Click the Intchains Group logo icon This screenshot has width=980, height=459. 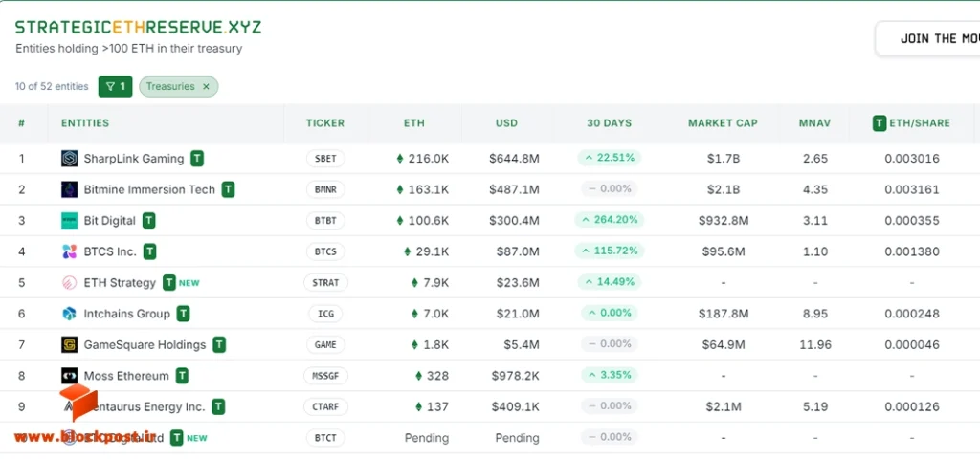point(69,314)
